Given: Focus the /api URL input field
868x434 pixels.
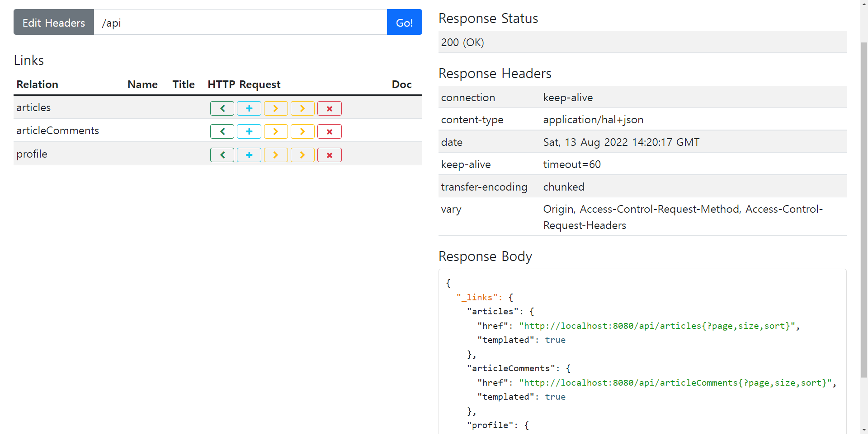Looking at the screenshot, I should (241, 22).
